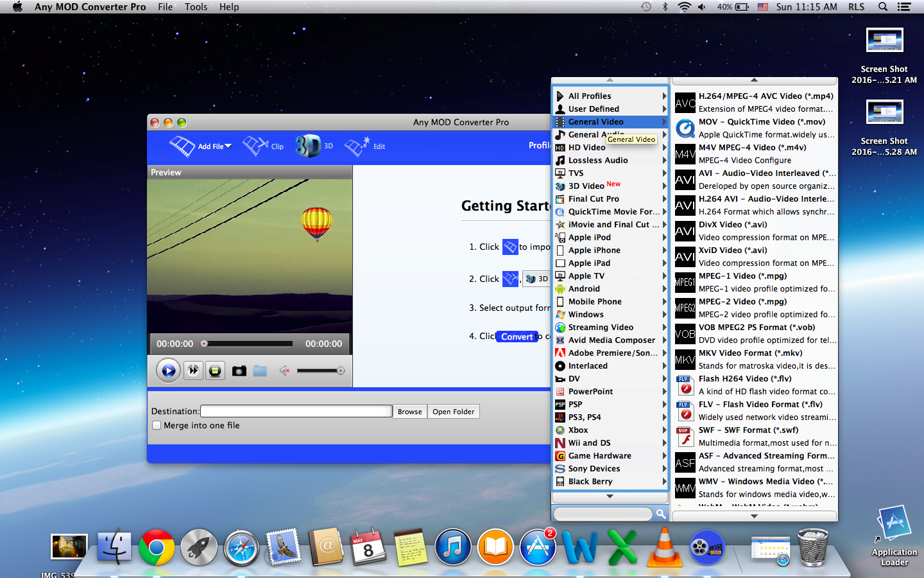This screenshot has height=578, width=924.
Task: Open Screen Shot 5.21 AM desktop file
Action: point(884,57)
